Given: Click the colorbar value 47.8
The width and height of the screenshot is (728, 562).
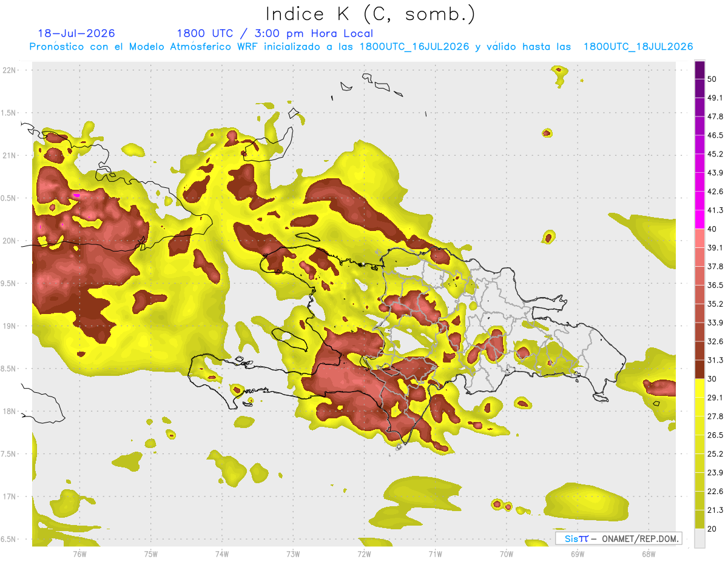Looking at the screenshot, I should coord(715,117).
